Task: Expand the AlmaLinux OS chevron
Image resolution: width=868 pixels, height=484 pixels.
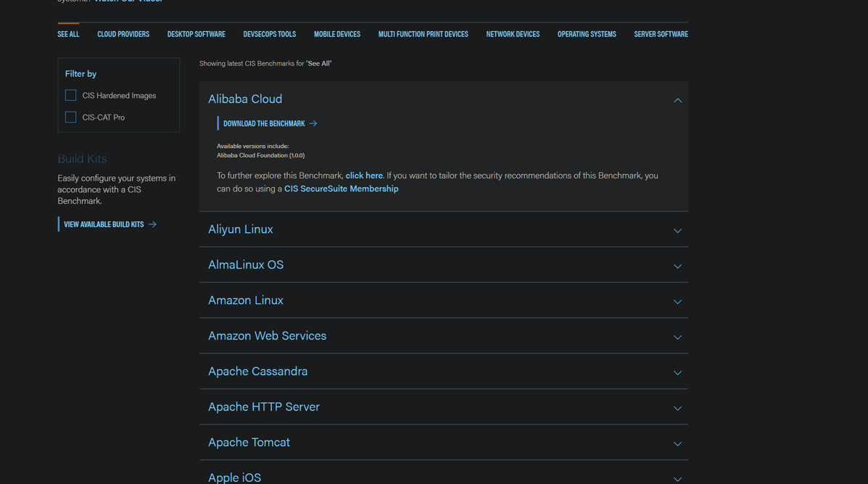Action: (x=677, y=266)
